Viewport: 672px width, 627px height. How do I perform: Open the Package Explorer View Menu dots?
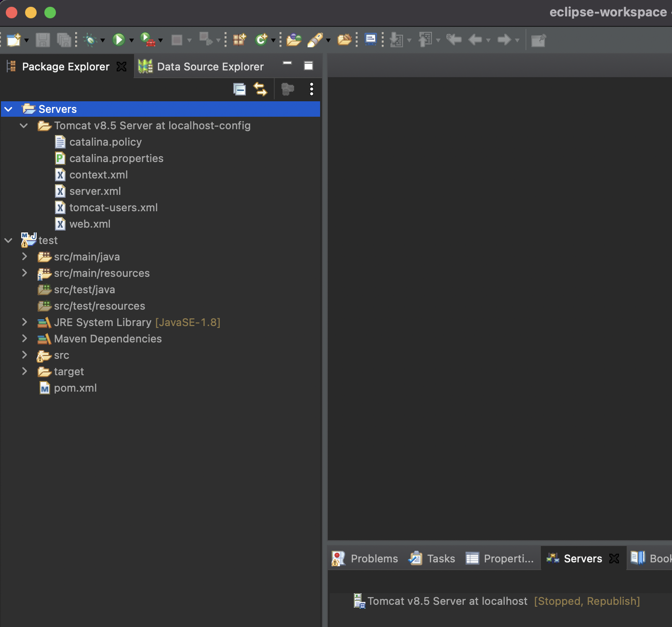(311, 89)
